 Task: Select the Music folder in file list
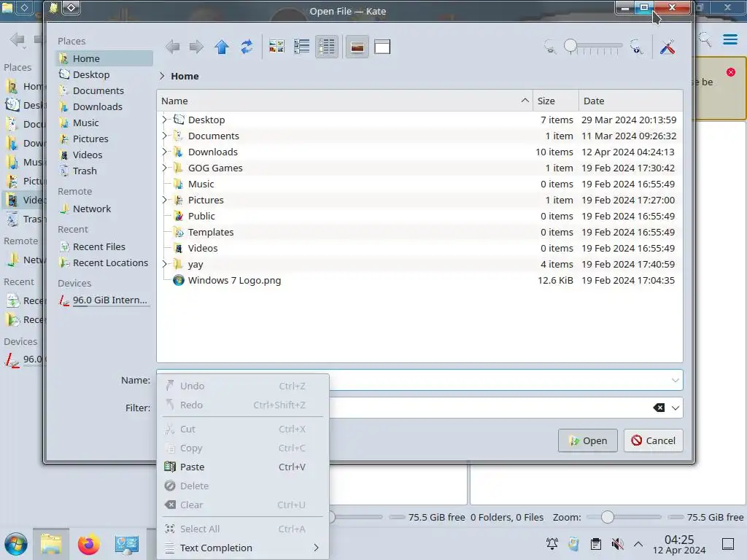click(419, 184)
